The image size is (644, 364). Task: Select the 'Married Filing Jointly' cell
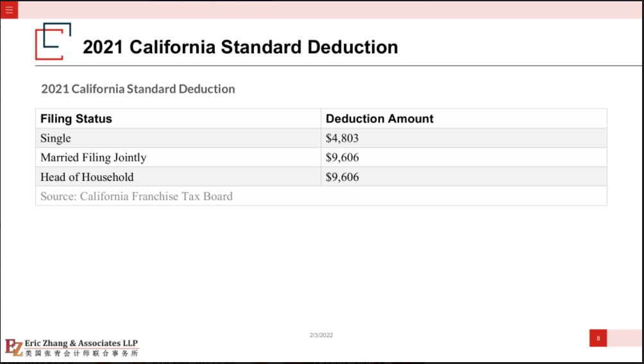pyautogui.click(x=178, y=157)
